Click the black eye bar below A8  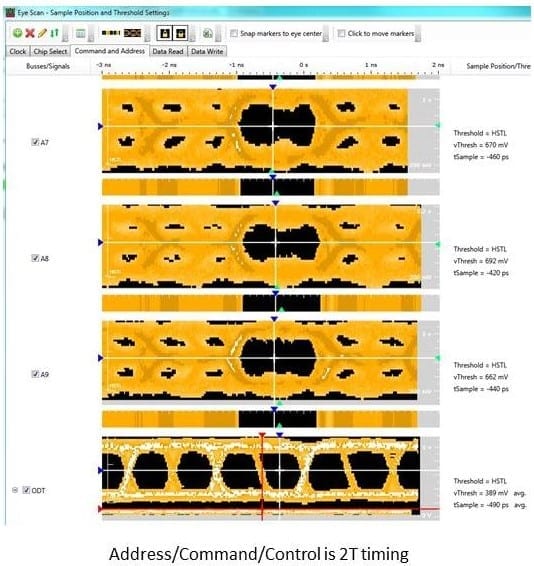[281, 303]
